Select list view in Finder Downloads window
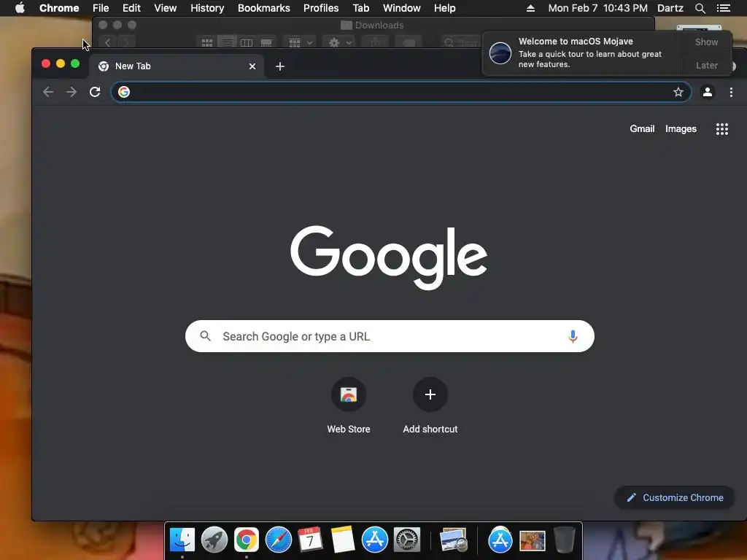The height and width of the screenshot is (560, 747). tap(227, 42)
